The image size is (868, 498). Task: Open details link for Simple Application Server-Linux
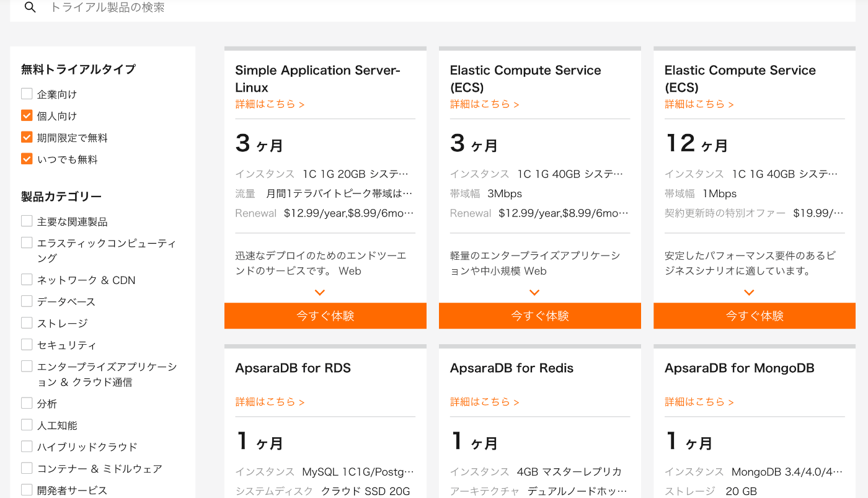click(270, 104)
